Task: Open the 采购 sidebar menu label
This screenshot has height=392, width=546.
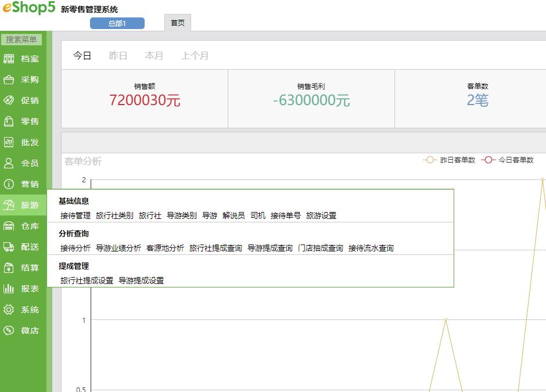Action: point(30,80)
